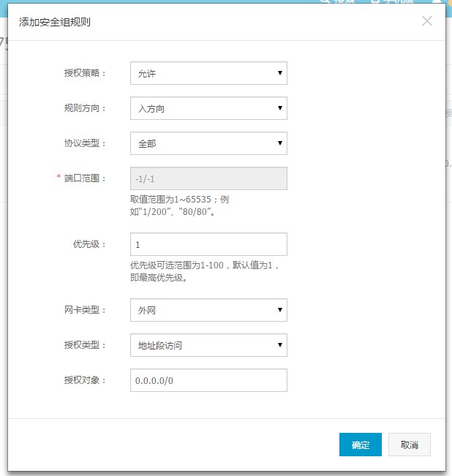
Task: Open the 授权策略 dropdown showing 允许
Action: 208,73
